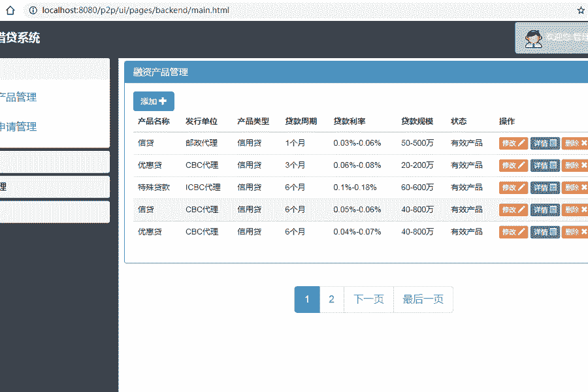Edit the 3个月 优惠贷 product
This screenshot has height=392, width=588.
(x=514, y=165)
